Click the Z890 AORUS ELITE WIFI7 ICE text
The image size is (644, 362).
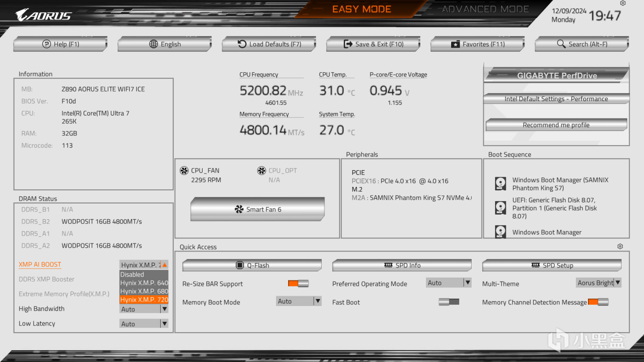coord(103,89)
